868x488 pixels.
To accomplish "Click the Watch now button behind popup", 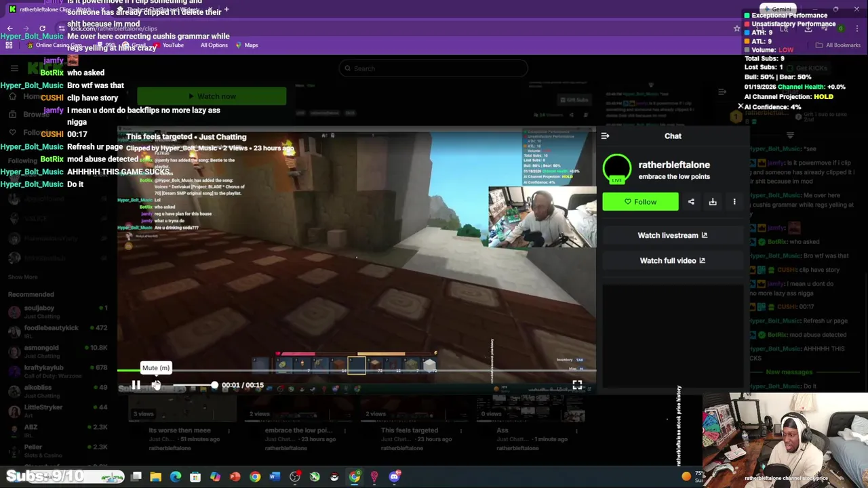I will point(212,96).
